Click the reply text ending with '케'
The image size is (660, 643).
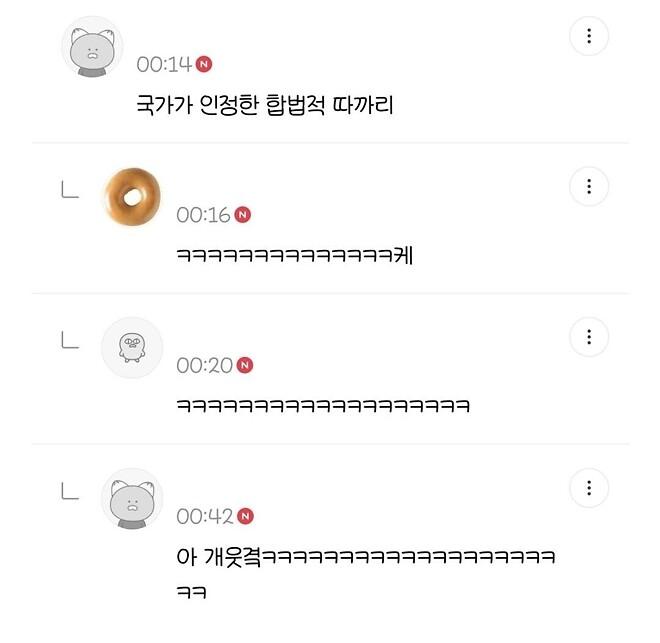coord(294,255)
